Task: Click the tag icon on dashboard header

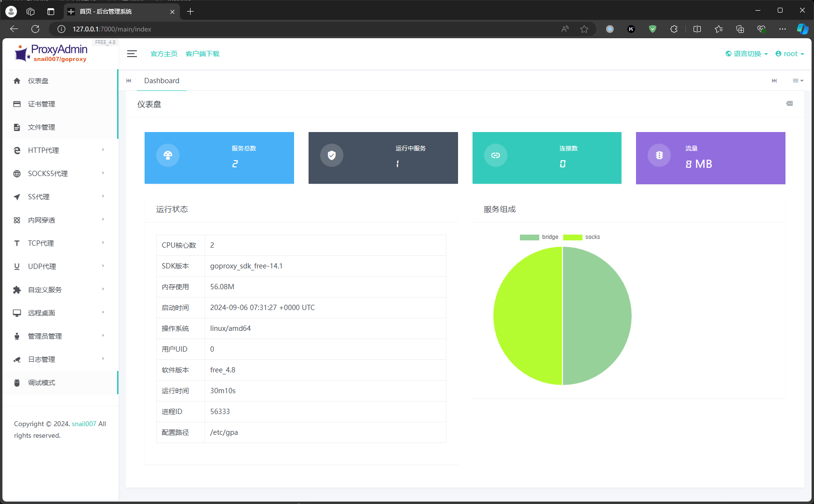Action: [789, 104]
